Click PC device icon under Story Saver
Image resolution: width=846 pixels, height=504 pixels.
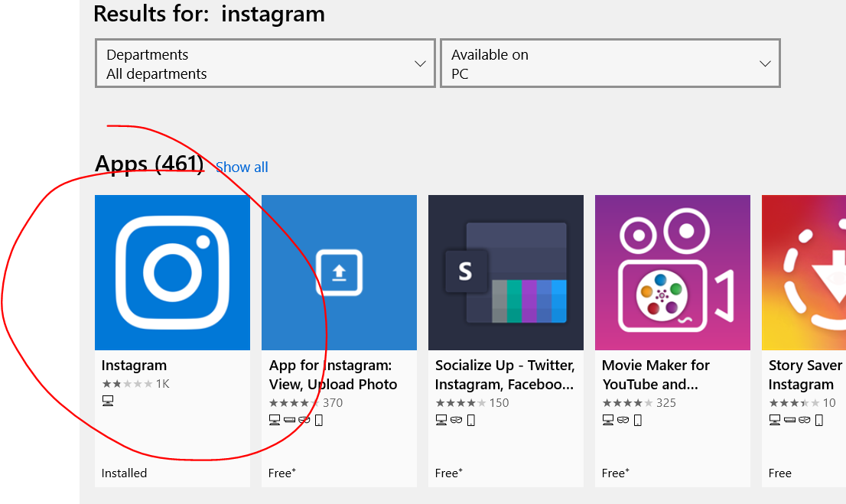[x=775, y=420]
